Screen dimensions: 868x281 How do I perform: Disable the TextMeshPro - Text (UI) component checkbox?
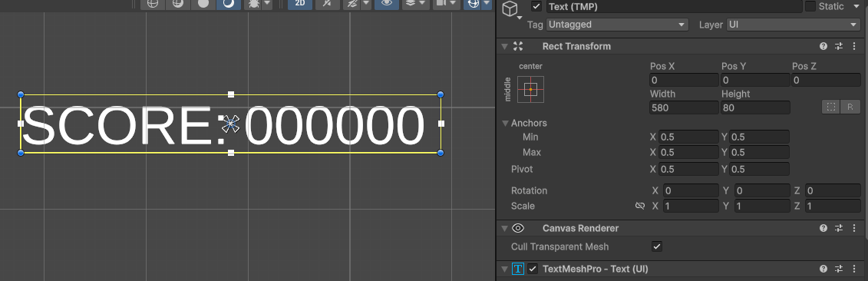click(x=533, y=269)
